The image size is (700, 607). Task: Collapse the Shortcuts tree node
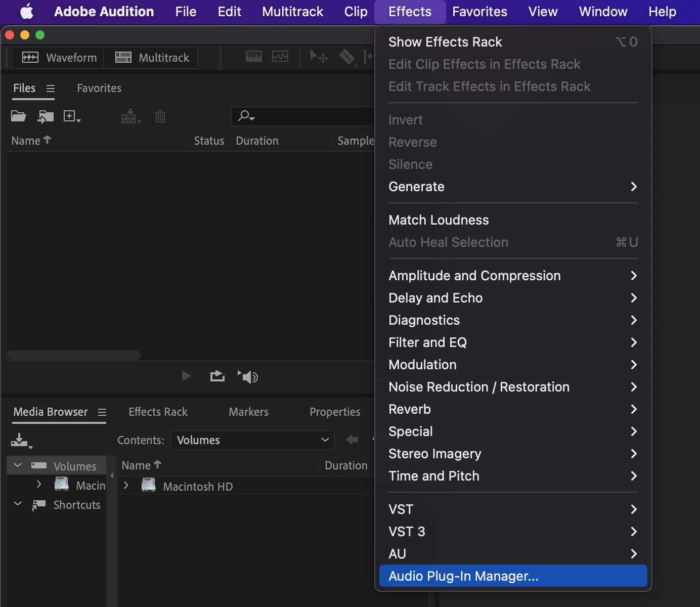coord(18,504)
